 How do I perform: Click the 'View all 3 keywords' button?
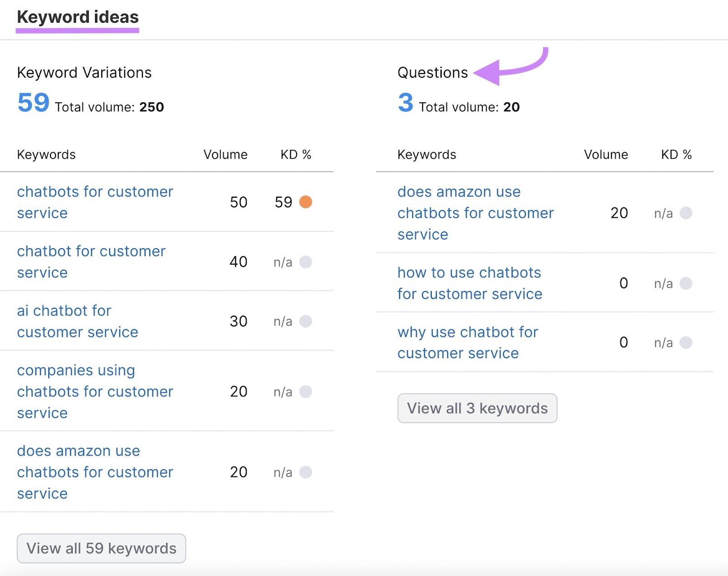pyautogui.click(x=476, y=408)
